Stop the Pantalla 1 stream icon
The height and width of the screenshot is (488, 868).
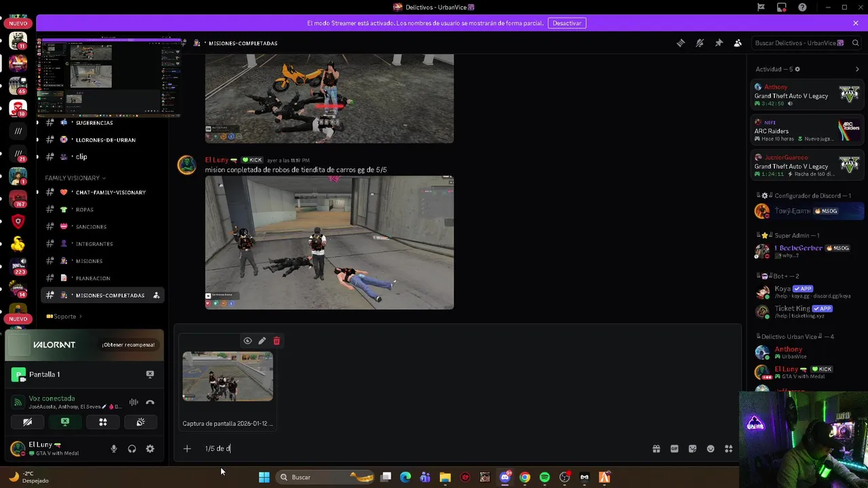150,374
